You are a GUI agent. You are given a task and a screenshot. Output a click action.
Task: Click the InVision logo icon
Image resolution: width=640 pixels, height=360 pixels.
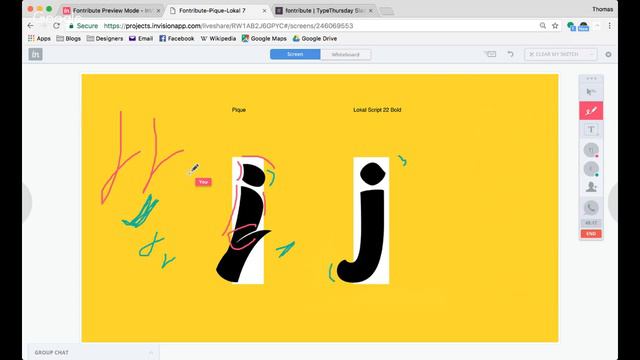[36, 54]
